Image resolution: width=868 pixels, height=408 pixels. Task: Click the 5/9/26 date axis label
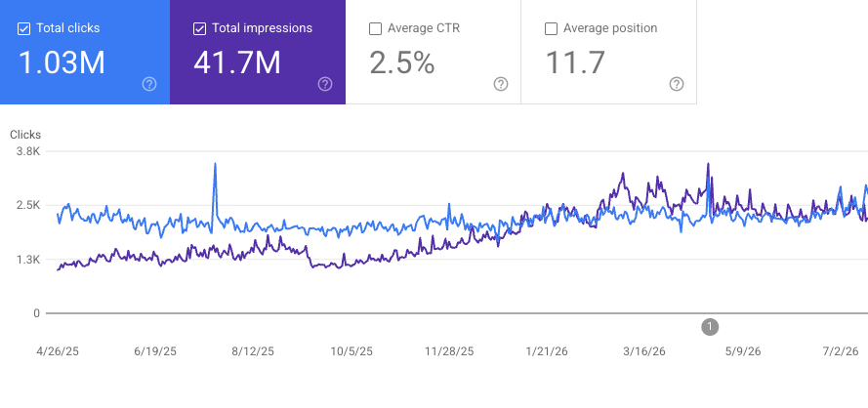point(743,351)
